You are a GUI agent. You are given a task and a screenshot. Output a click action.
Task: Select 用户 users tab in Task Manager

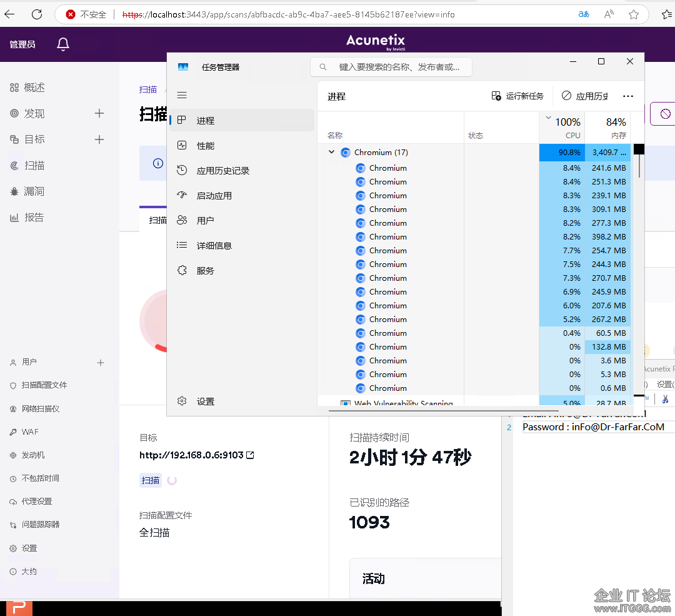[242, 221]
